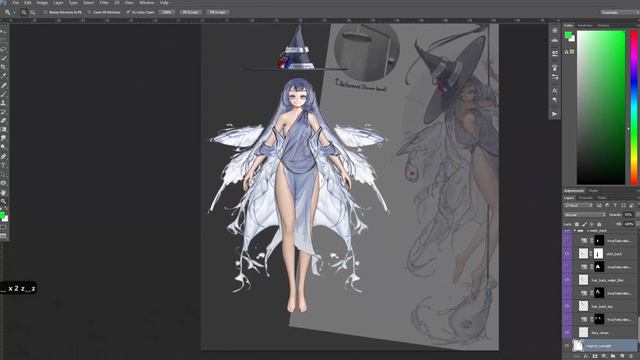Select the original_concept layer thumbnail
This screenshot has height=360, width=640.
click(x=578, y=346)
